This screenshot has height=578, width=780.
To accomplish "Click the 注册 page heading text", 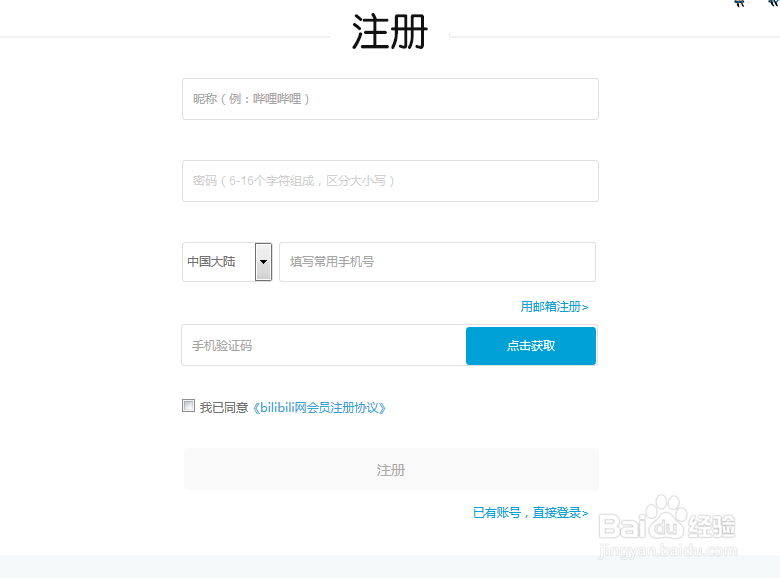I will [390, 32].
